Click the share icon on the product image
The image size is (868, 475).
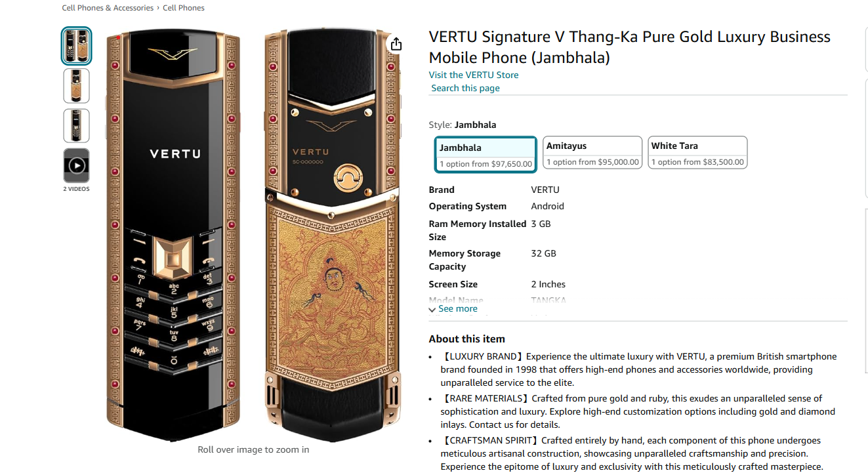pyautogui.click(x=396, y=43)
